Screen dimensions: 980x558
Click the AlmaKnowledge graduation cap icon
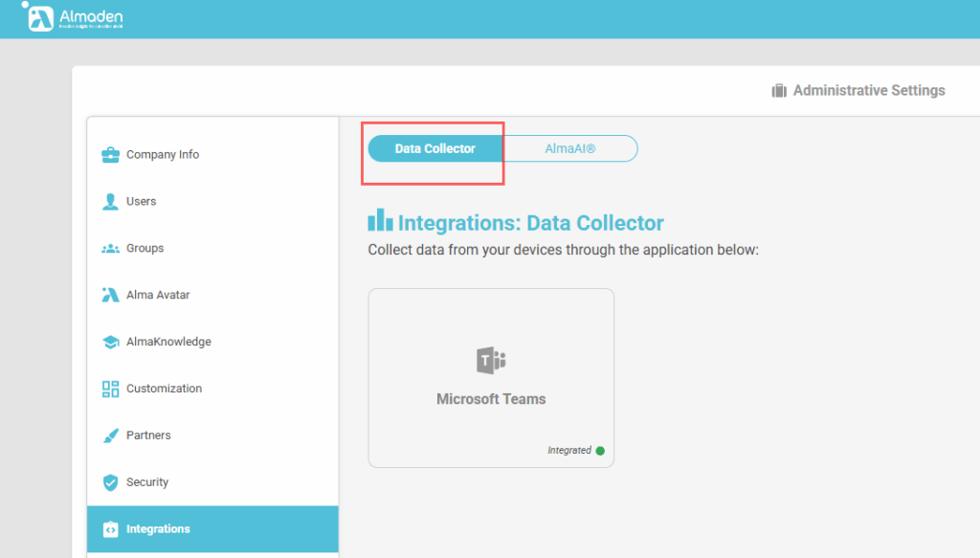pyautogui.click(x=110, y=342)
